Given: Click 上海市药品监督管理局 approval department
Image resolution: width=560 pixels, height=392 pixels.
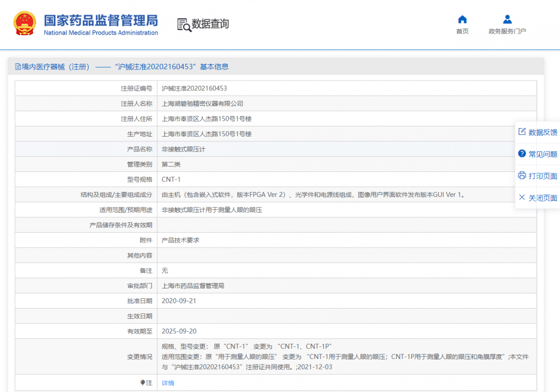Looking at the screenshot, I should click(x=193, y=286).
